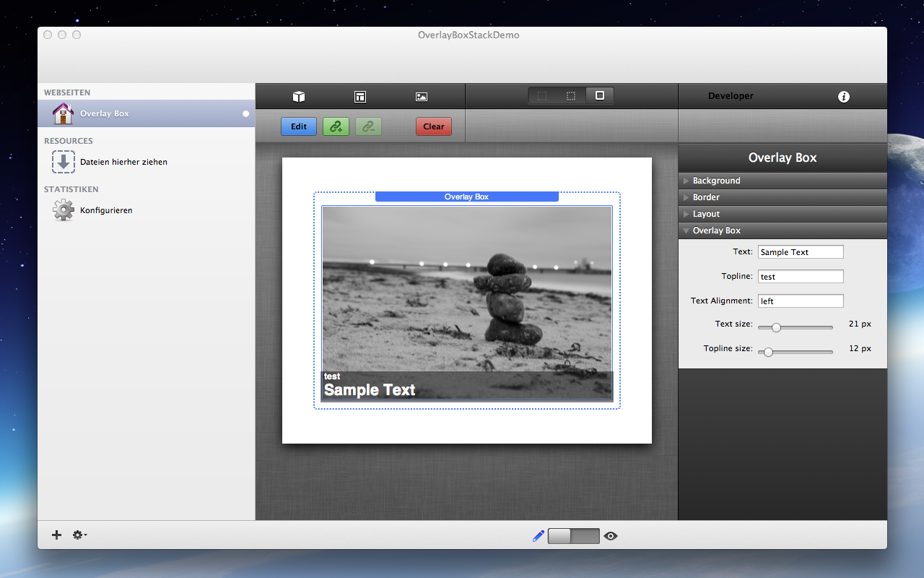Click the Text input field
The width and height of the screenshot is (924, 578).
click(801, 252)
